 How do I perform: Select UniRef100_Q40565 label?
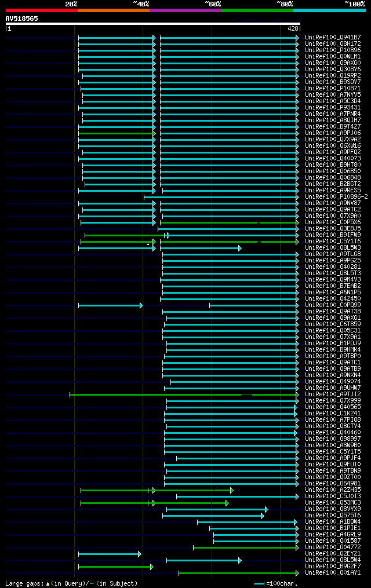pos(333,407)
